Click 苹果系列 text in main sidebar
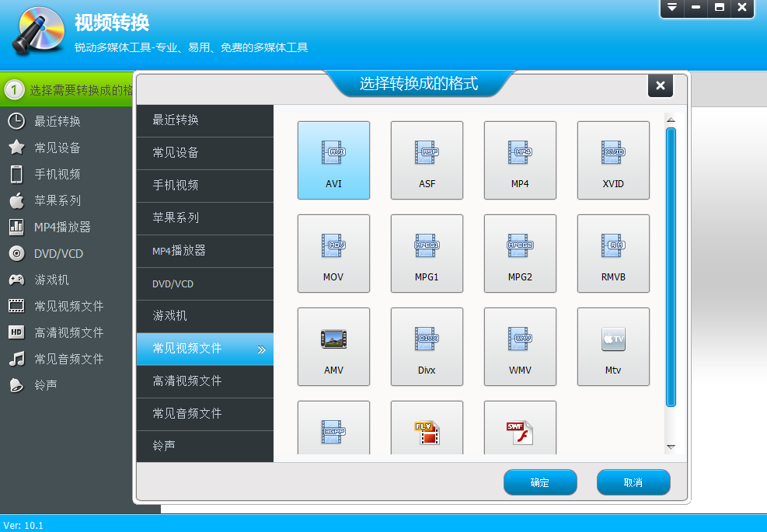This screenshot has height=532, width=767. click(58, 200)
